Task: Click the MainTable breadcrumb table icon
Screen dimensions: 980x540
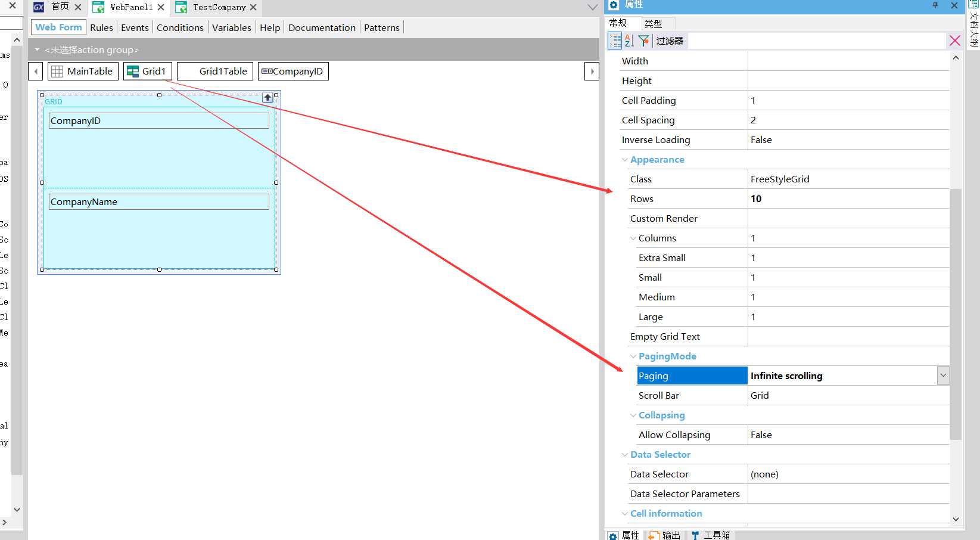Action: point(57,72)
